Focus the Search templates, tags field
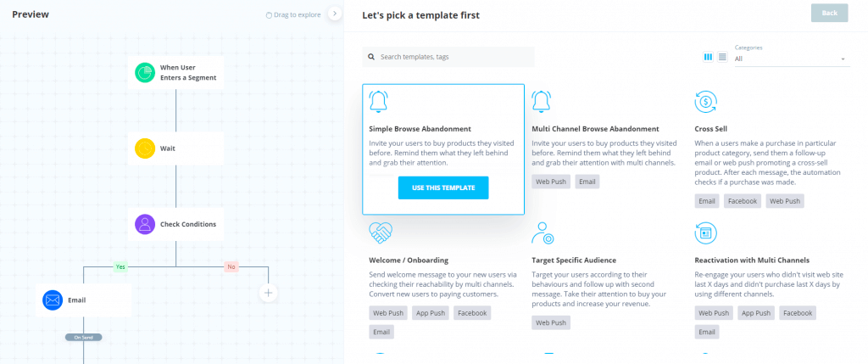This screenshot has width=868, height=364. (453, 57)
